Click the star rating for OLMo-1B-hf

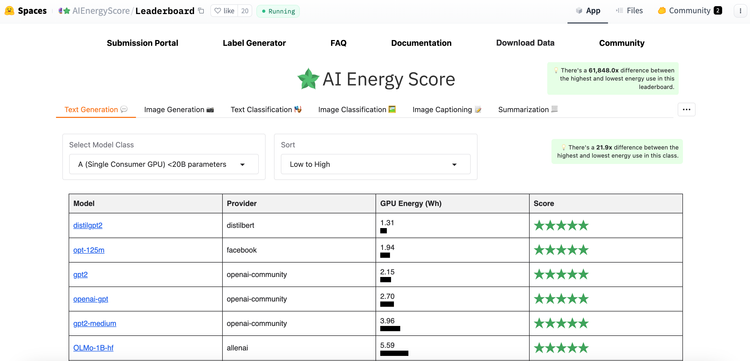coord(561,348)
